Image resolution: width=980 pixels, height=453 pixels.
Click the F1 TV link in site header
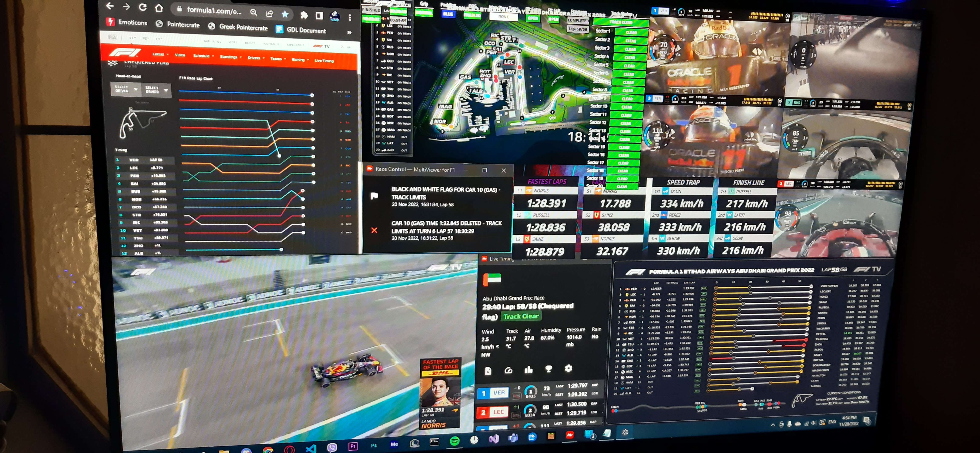click(322, 46)
